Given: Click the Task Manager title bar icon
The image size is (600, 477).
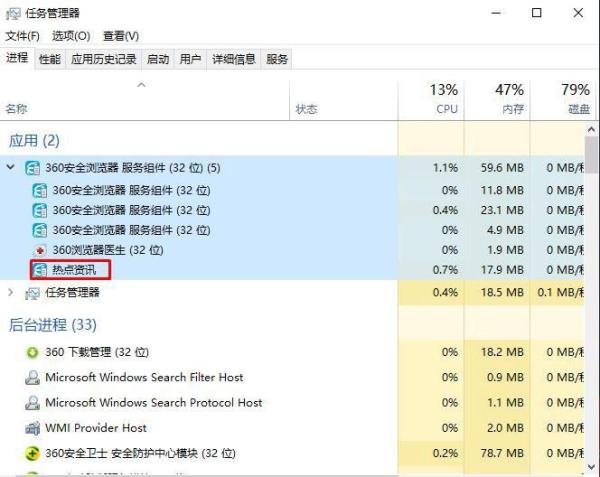Looking at the screenshot, I should point(13,14).
